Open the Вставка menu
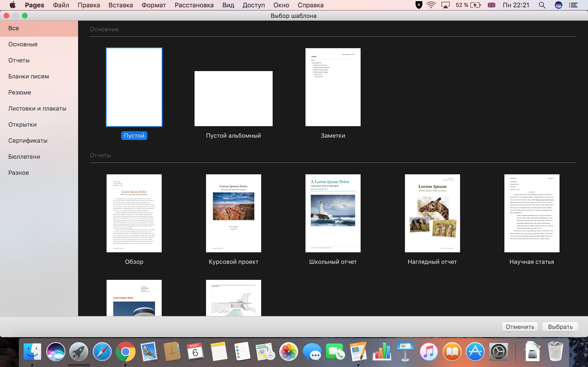 click(121, 5)
